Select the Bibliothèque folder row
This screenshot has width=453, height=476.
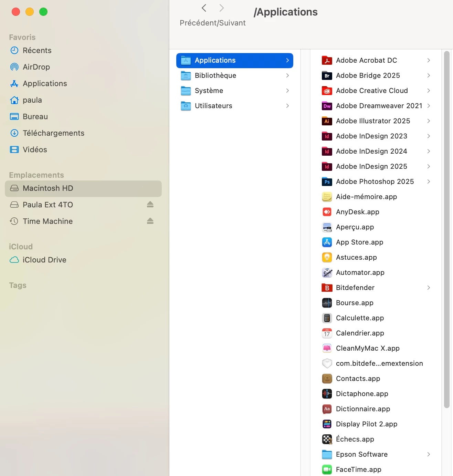tap(235, 75)
